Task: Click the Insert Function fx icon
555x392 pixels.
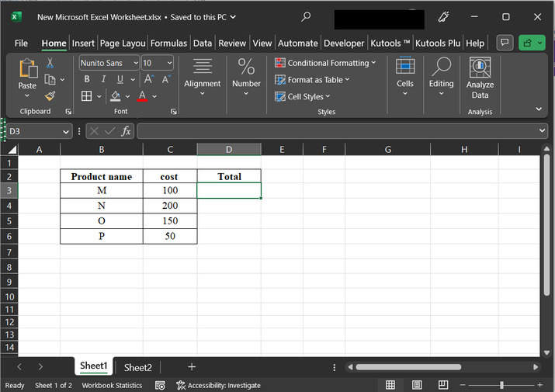Action: coord(126,131)
